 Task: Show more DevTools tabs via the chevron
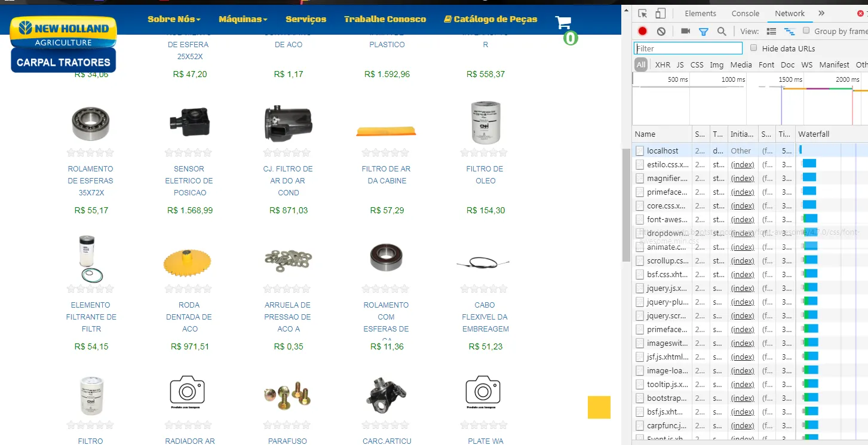pyautogui.click(x=821, y=13)
